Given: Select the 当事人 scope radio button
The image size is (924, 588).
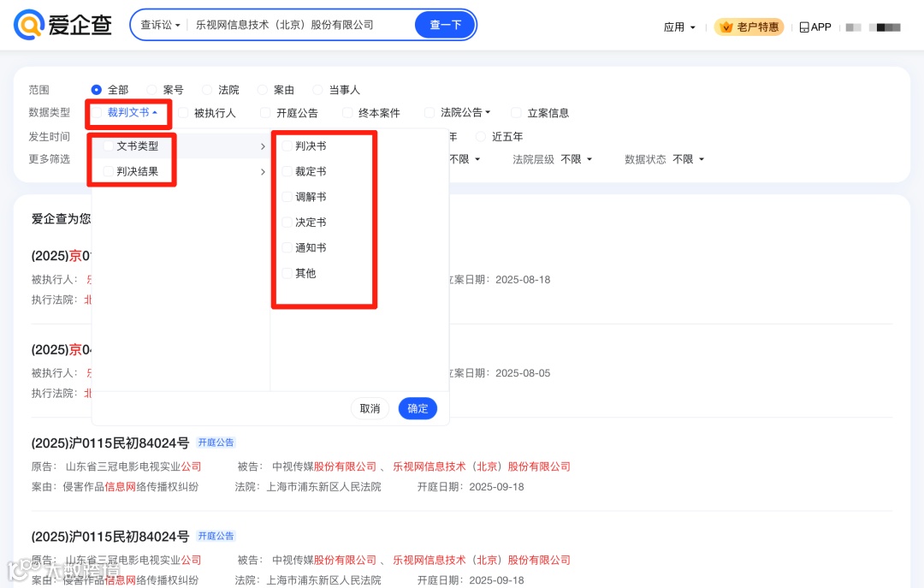Looking at the screenshot, I should click(317, 90).
